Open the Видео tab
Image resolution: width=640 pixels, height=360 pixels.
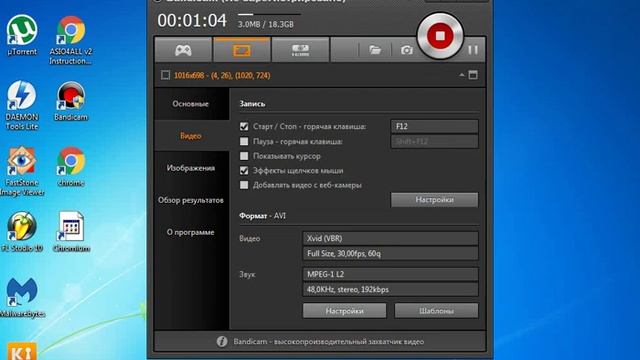191,136
